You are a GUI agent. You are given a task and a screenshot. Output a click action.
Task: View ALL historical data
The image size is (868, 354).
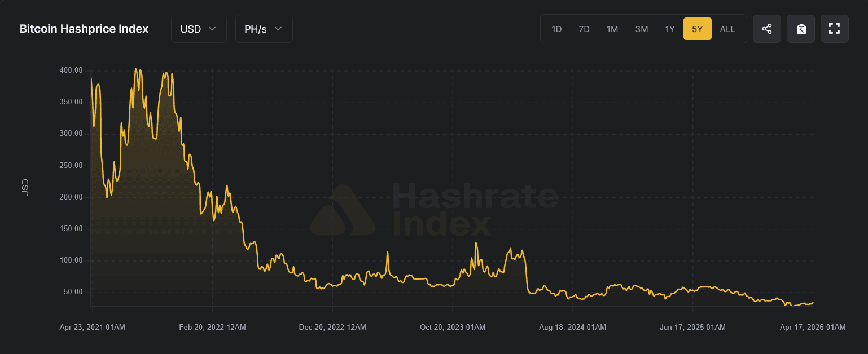(727, 29)
